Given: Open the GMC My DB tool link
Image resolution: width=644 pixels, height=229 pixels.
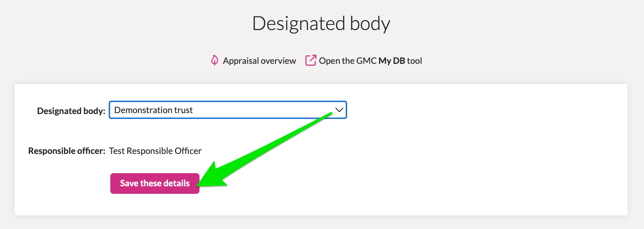Looking at the screenshot, I should point(370,61).
